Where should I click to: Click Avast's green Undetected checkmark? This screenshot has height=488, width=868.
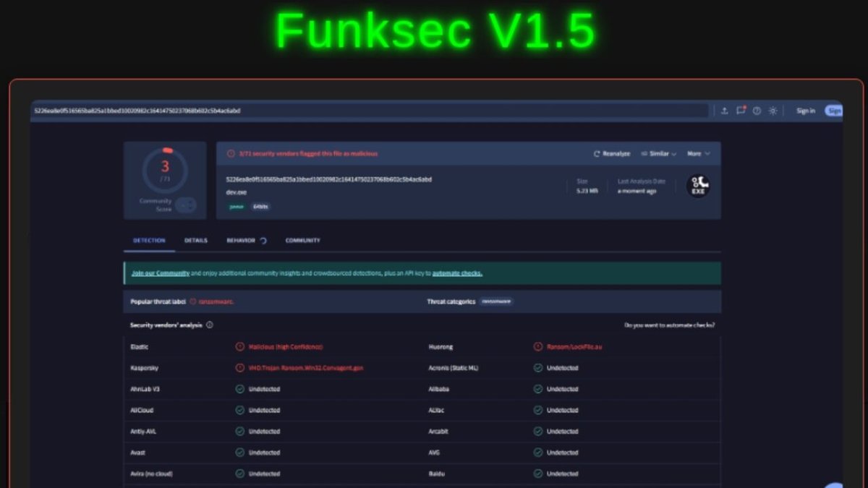(239, 453)
